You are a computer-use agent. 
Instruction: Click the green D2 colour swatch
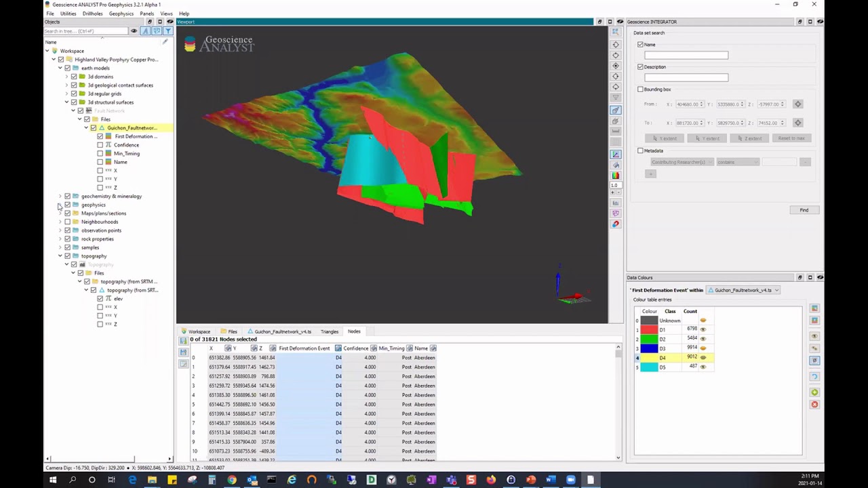click(649, 339)
